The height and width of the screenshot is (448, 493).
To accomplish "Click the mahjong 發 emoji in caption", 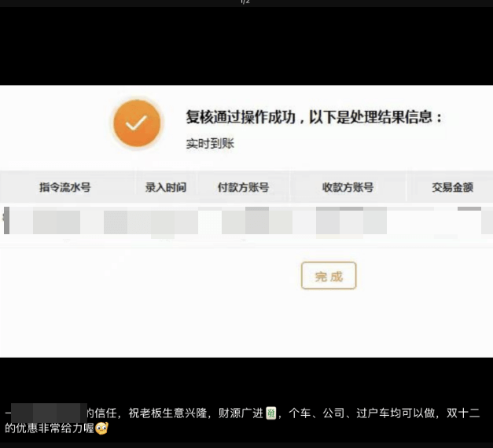I will (271, 413).
